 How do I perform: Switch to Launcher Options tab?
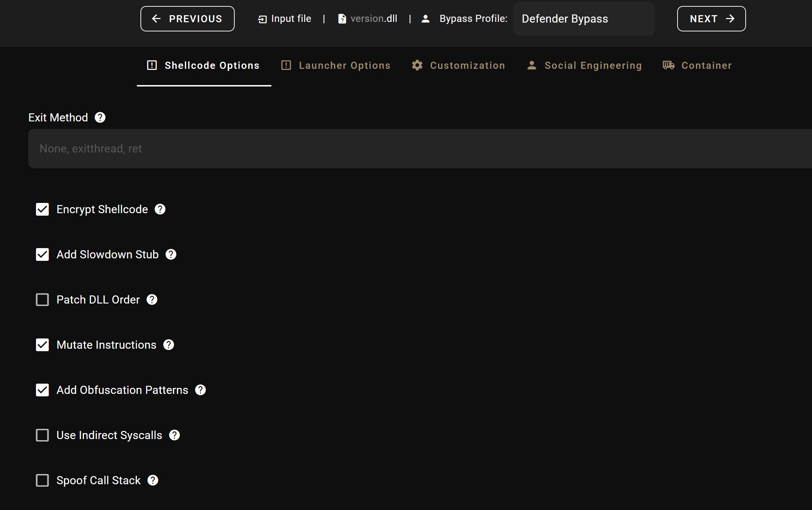[336, 66]
